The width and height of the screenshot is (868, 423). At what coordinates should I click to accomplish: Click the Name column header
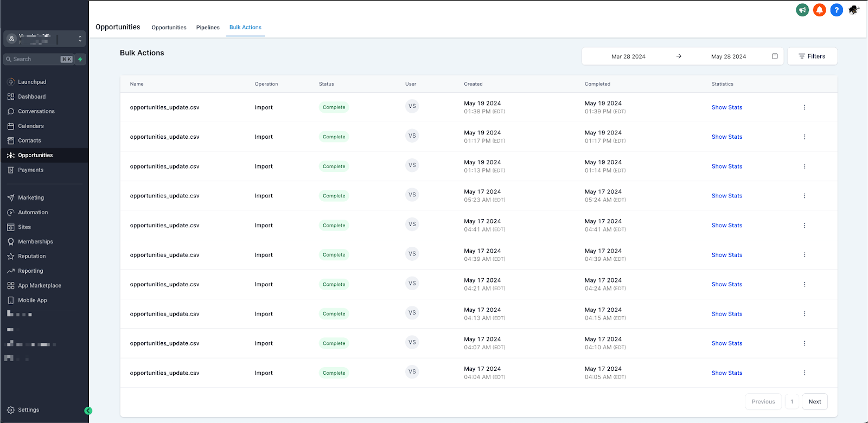click(x=137, y=84)
